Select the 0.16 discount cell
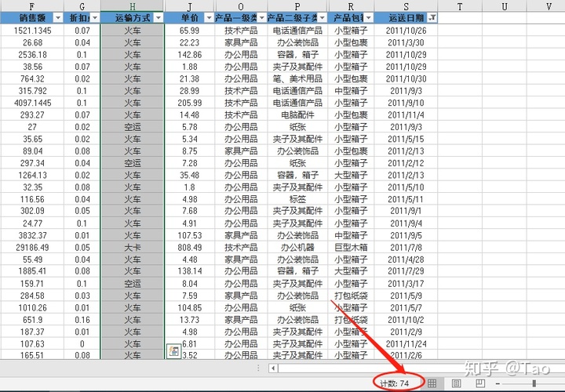565x392 pixels. click(82, 320)
